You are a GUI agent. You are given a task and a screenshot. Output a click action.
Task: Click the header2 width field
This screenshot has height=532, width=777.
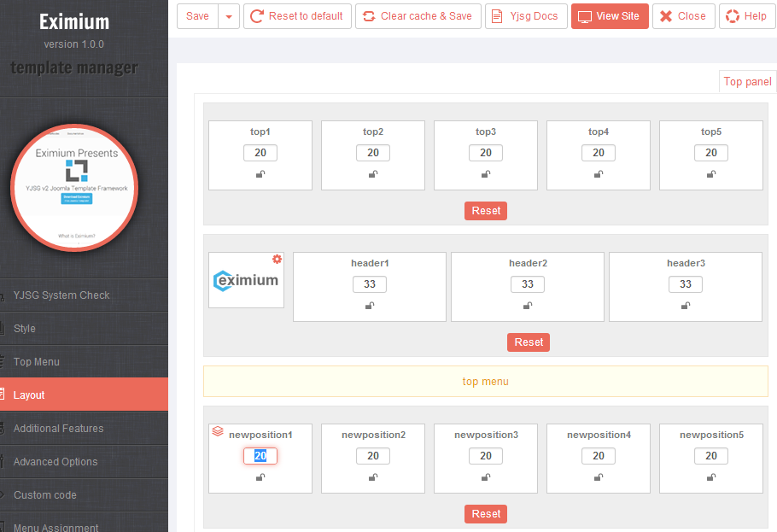coord(528,284)
